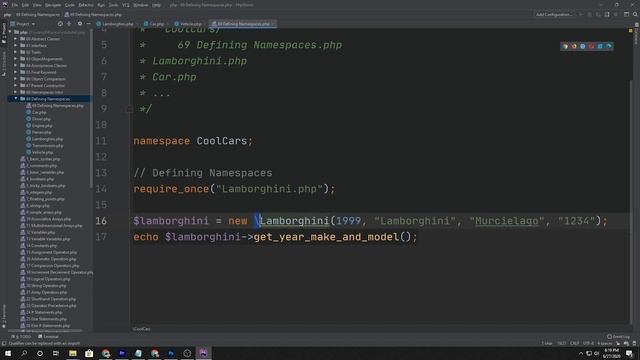Open in Chrome browser icon in editor
640x360 pixels.
coord(565,46)
